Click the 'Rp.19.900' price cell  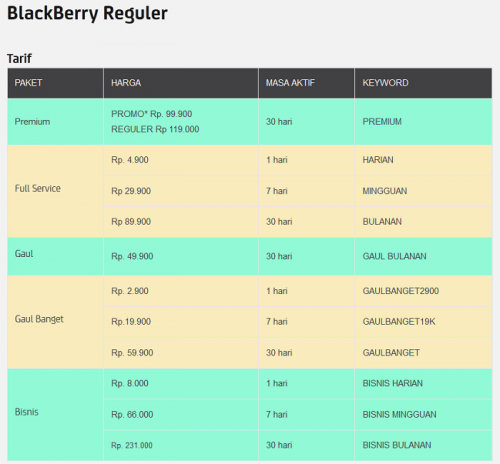click(x=181, y=322)
